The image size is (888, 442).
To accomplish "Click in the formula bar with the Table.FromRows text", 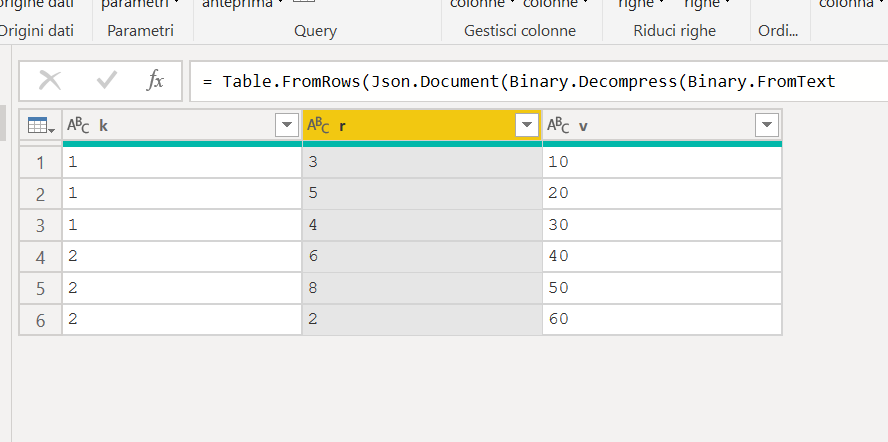I will pos(538,81).
